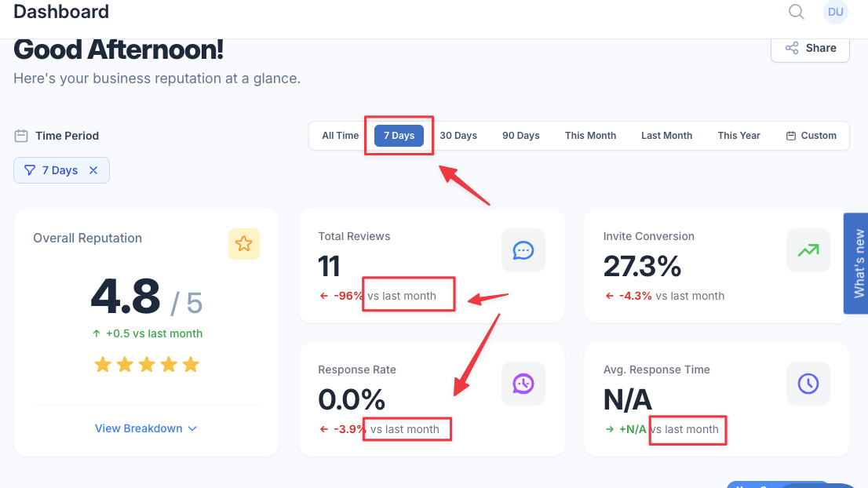This screenshot has height=488, width=868.
Task: Switch to the 90 Days period
Action: [x=521, y=136]
